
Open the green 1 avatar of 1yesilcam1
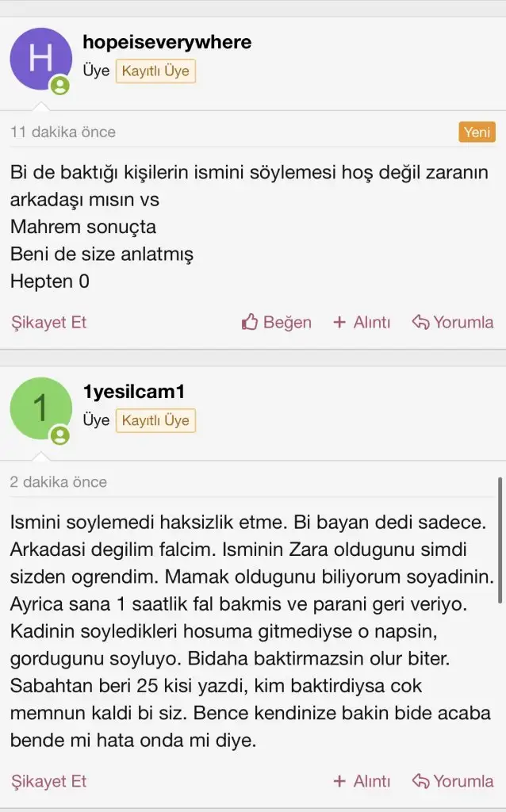(x=40, y=408)
